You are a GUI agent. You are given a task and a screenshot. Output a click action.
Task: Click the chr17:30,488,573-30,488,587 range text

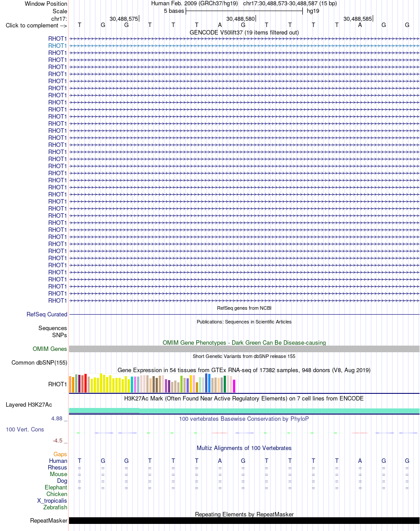click(290, 4)
